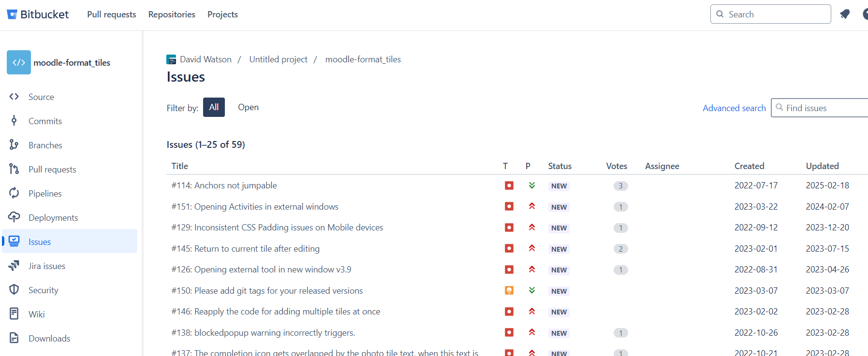Sort issues by the T type column

point(505,166)
